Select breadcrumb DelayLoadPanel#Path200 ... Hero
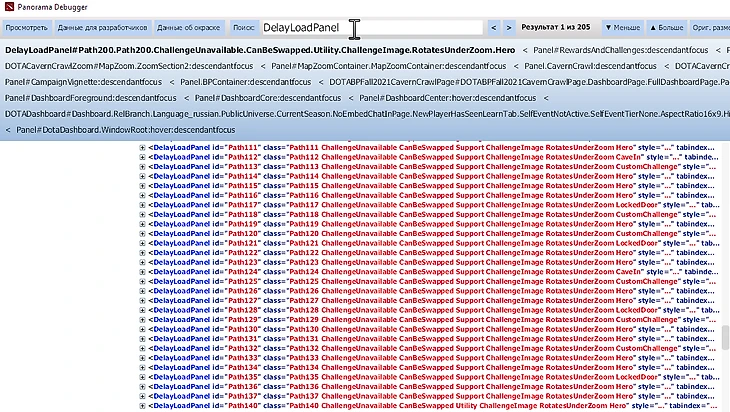Image resolution: width=730 pixels, height=412 pixels. [260, 50]
